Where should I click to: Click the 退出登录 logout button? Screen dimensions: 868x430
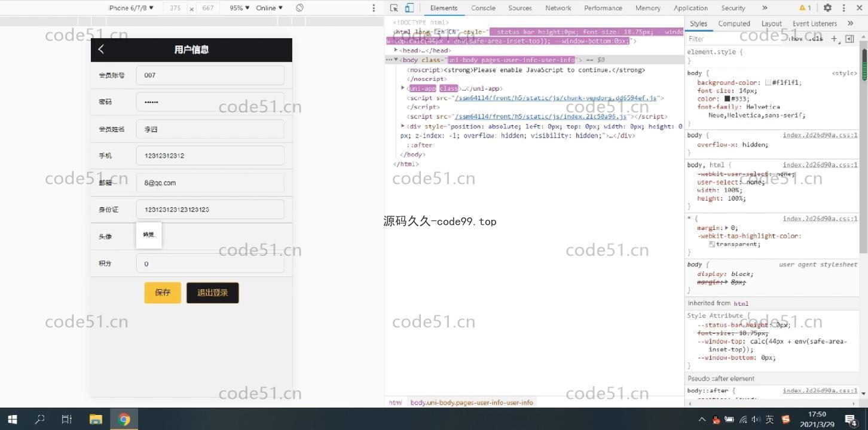(213, 293)
